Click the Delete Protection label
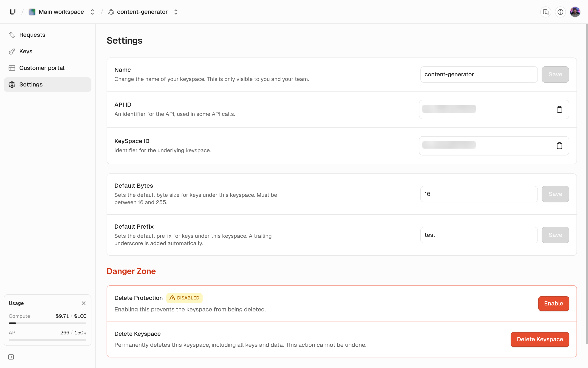The width and height of the screenshot is (588, 368). point(139,298)
